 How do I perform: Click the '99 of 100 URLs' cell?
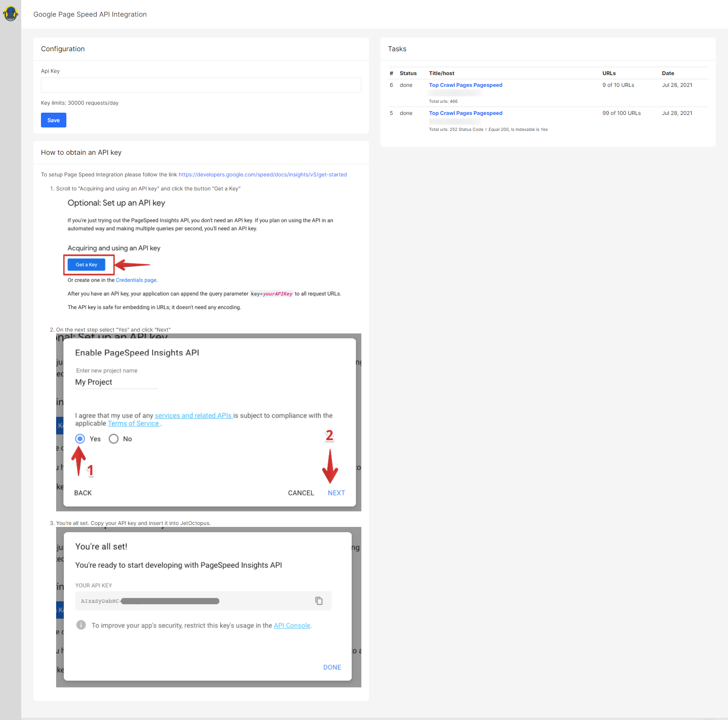(621, 113)
